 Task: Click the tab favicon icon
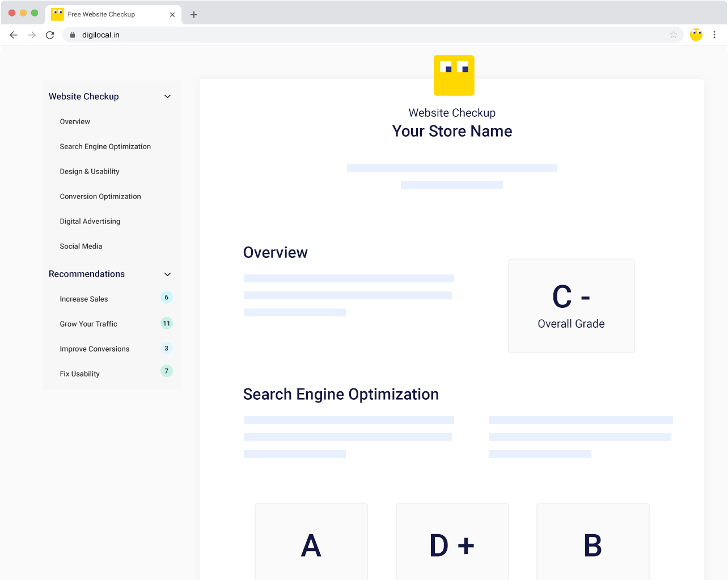57,14
